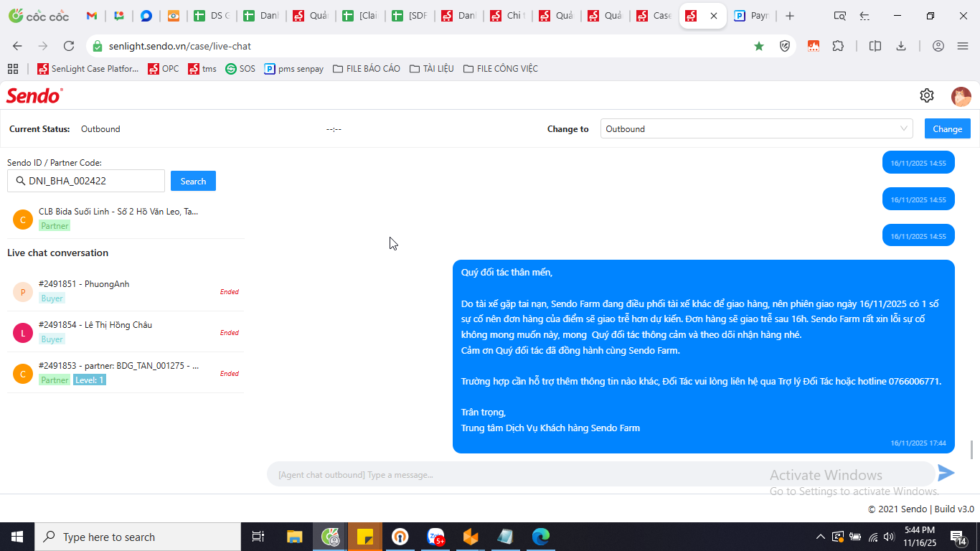Image resolution: width=980 pixels, height=551 pixels.
Task: Open Sticky Notes from taskbar
Action: [x=365, y=537]
